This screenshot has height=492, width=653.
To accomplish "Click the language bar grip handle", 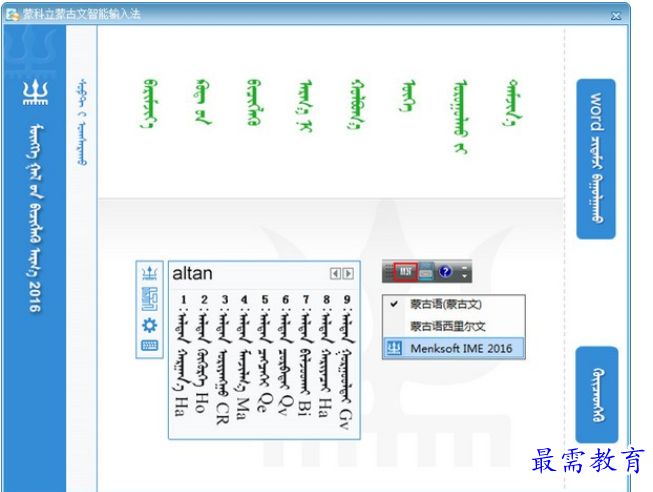I will click(x=389, y=272).
